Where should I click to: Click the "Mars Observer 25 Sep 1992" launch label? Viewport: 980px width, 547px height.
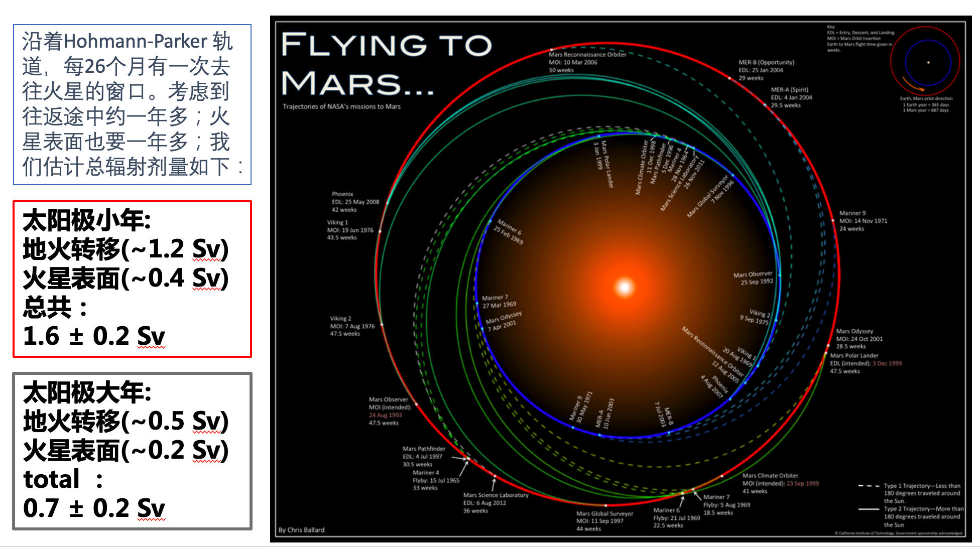(753, 278)
